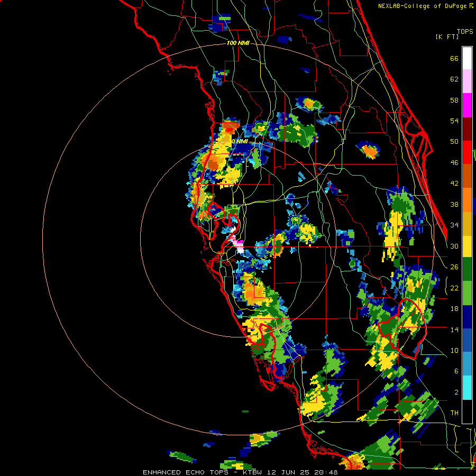This screenshot has width=476, height=476.
Task: Click the 22 value on the legend
Action: click(x=454, y=288)
